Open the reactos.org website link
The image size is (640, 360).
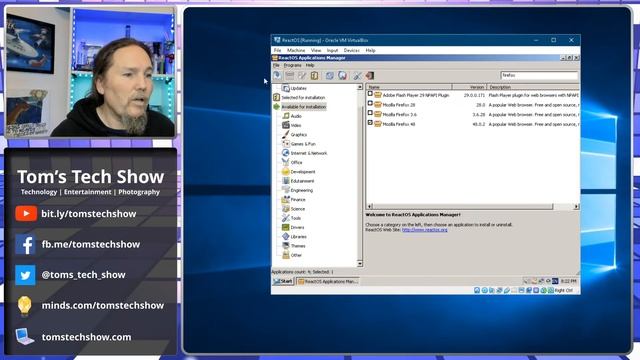click(x=424, y=230)
